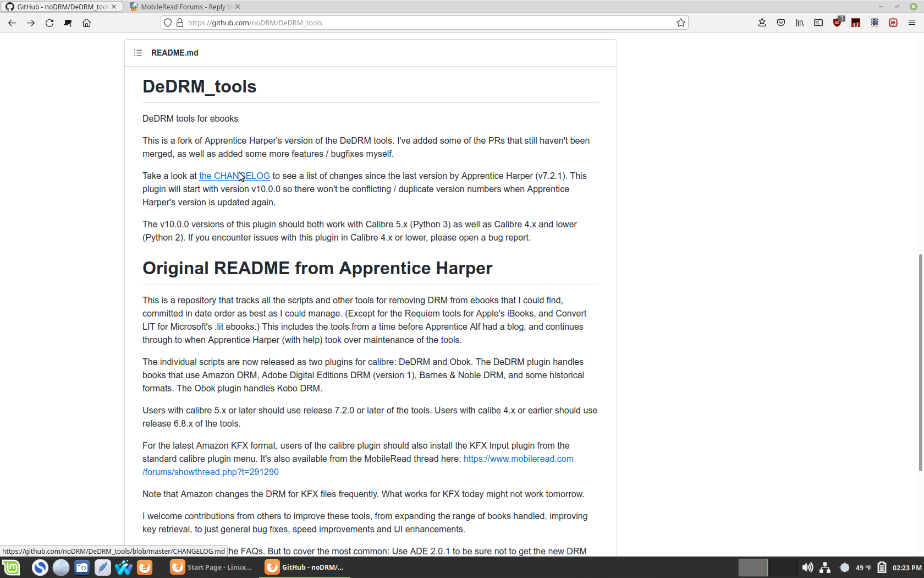The image size is (924, 578).
Task: Click the red face-covering extension icon
Action: pyautogui.click(x=856, y=23)
